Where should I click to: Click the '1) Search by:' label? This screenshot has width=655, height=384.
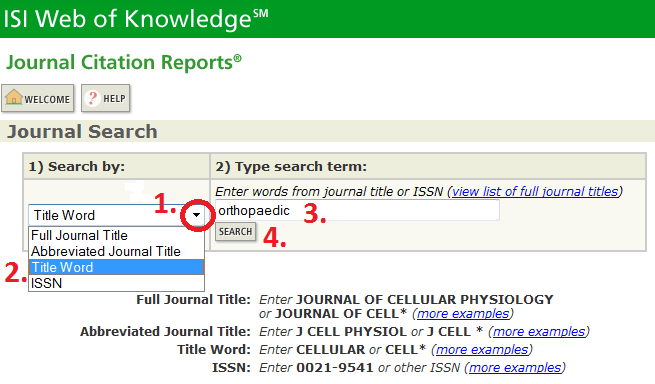77,166
